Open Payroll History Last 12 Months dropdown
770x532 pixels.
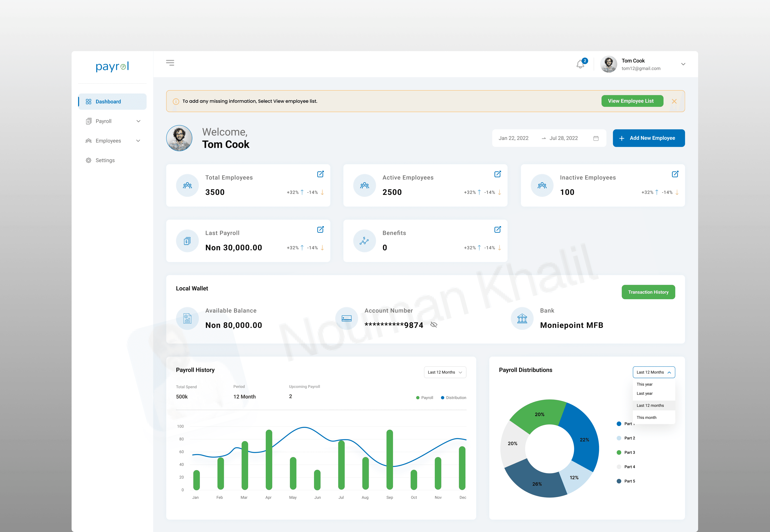click(x=445, y=372)
